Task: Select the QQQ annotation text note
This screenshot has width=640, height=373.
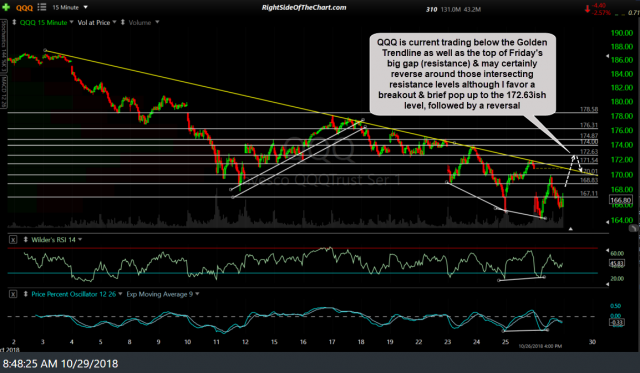Action: click(462, 74)
